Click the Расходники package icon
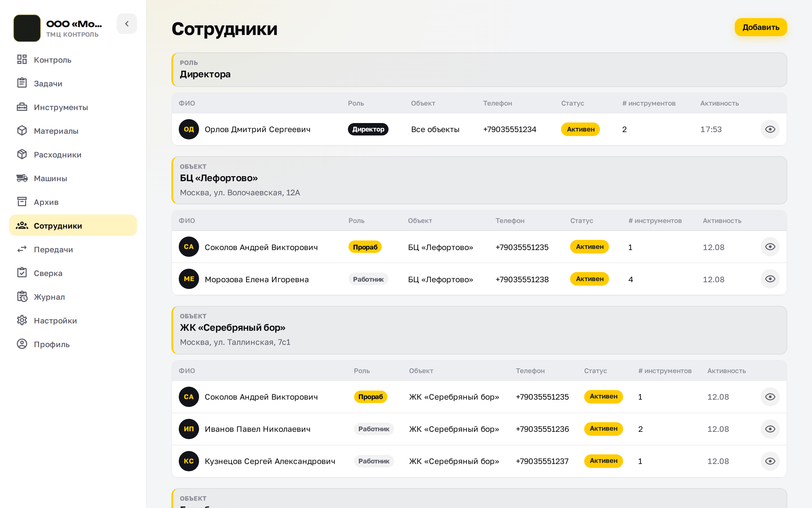This screenshot has width=812, height=508. (22, 154)
